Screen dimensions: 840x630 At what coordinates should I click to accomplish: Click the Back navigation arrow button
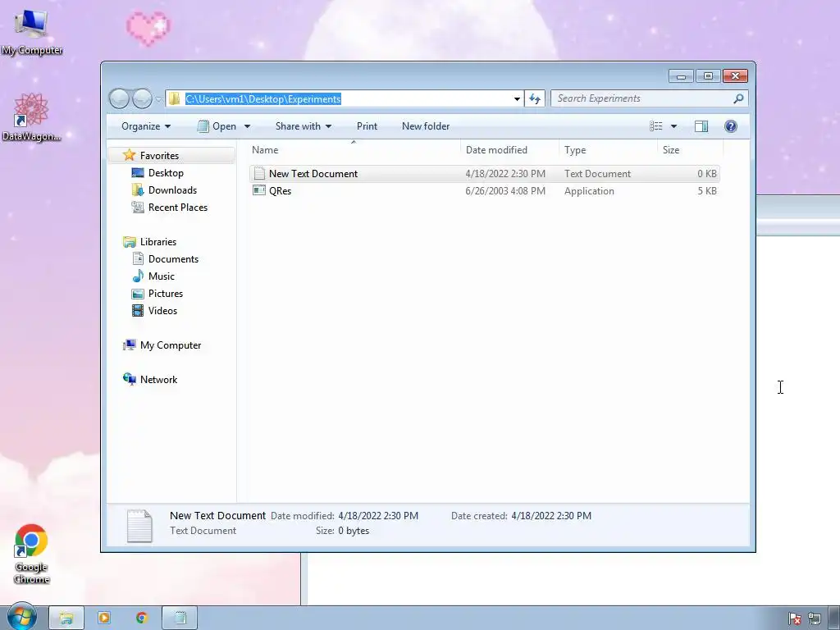(119, 98)
